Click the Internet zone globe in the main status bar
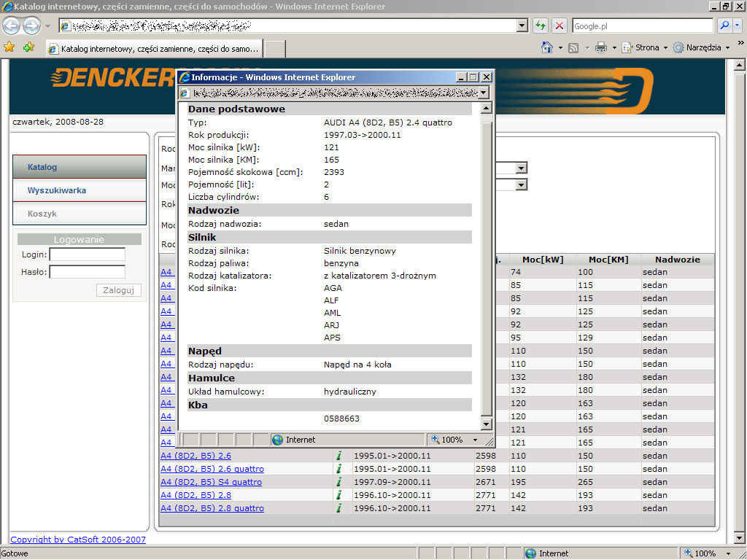 click(x=530, y=553)
